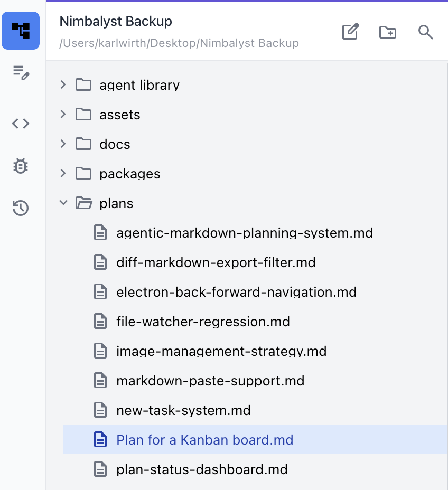Open the file tree panel
This screenshot has width=448, height=490.
(x=21, y=31)
